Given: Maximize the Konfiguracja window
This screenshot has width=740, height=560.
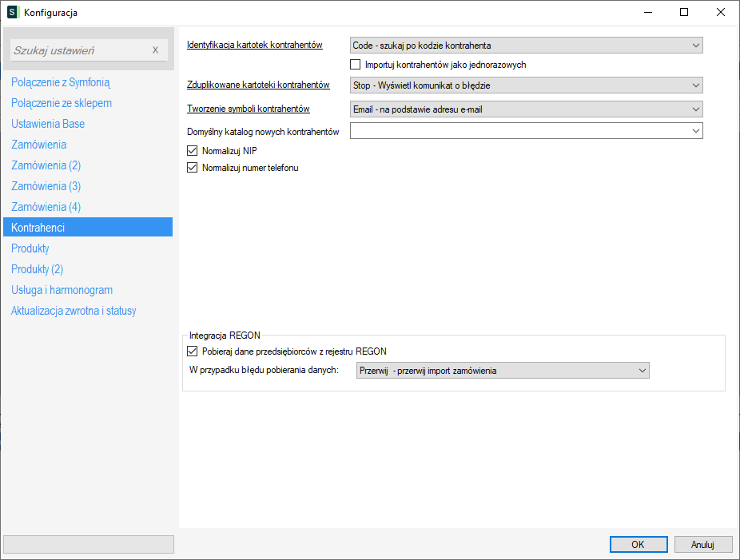Looking at the screenshot, I should 684,12.
